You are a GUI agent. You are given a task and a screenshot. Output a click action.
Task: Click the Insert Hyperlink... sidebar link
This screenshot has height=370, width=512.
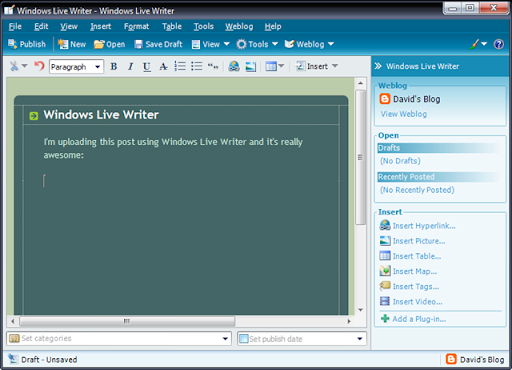pyautogui.click(x=424, y=226)
